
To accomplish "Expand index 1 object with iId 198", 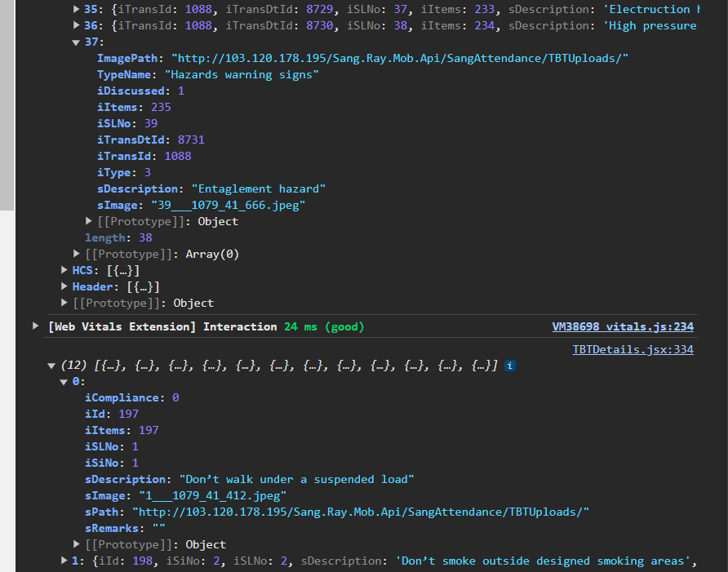I will click(x=64, y=561).
